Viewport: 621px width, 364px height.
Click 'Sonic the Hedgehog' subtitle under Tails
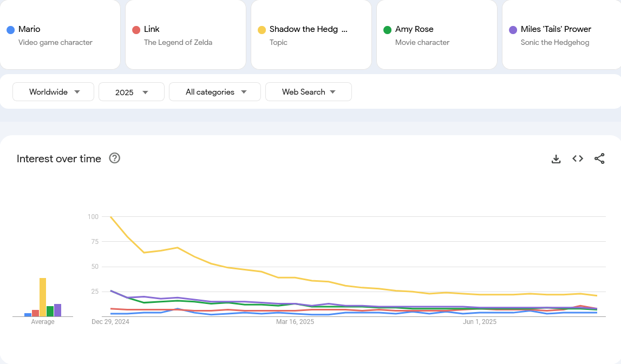pos(555,42)
